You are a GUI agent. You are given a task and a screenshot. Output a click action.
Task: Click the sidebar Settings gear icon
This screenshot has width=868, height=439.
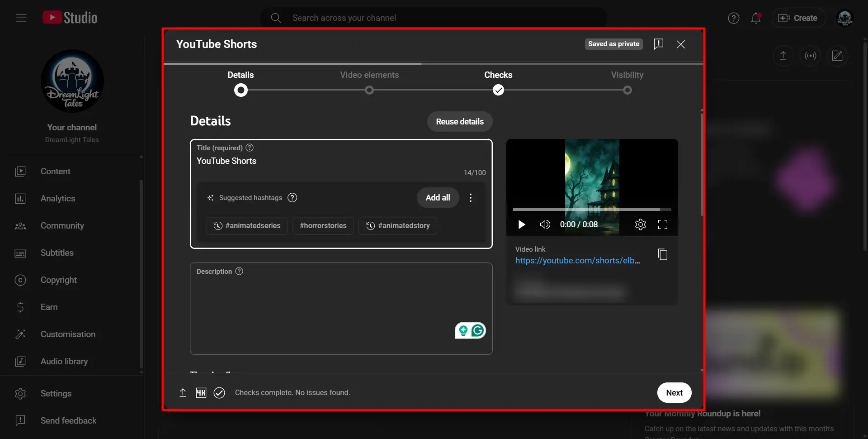pyautogui.click(x=20, y=393)
